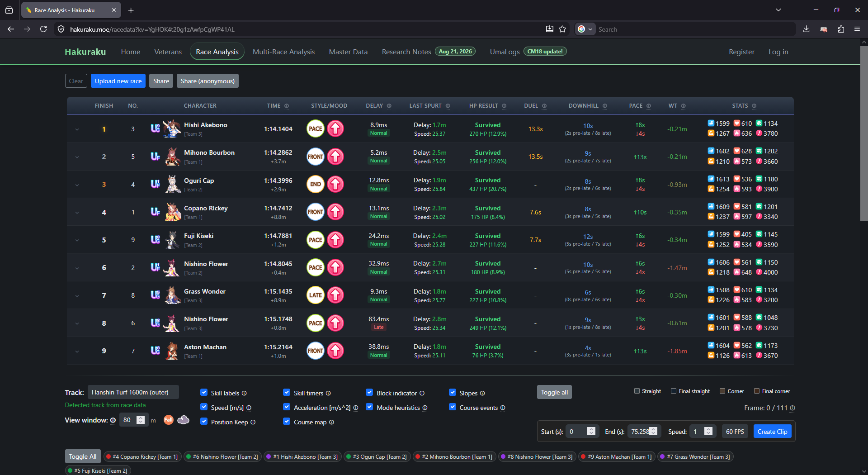Toggle the Acceleration [m/s^2] checkbox
The width and height of the screenshot is (868, 475).
point(287,407)
